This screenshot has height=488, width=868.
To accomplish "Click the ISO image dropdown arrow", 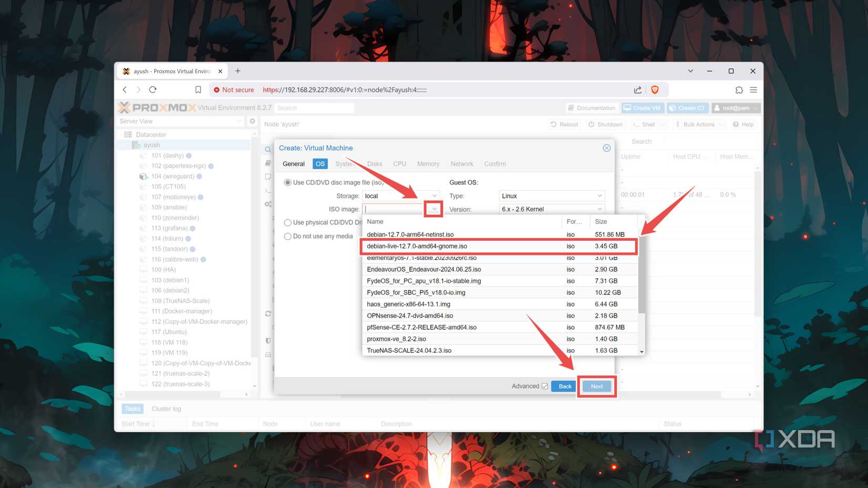I will (x=434, y=209).
